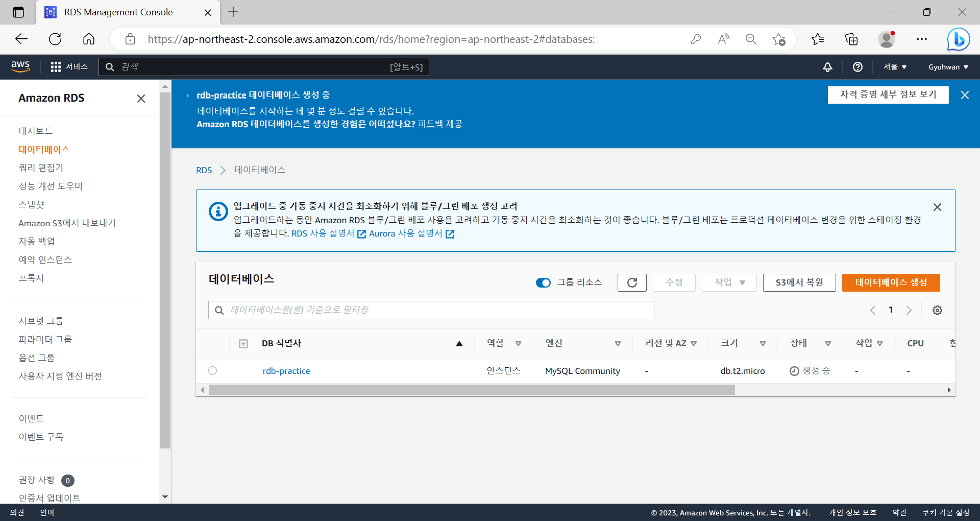Open the Gyuhwan account dropdown

948,67
